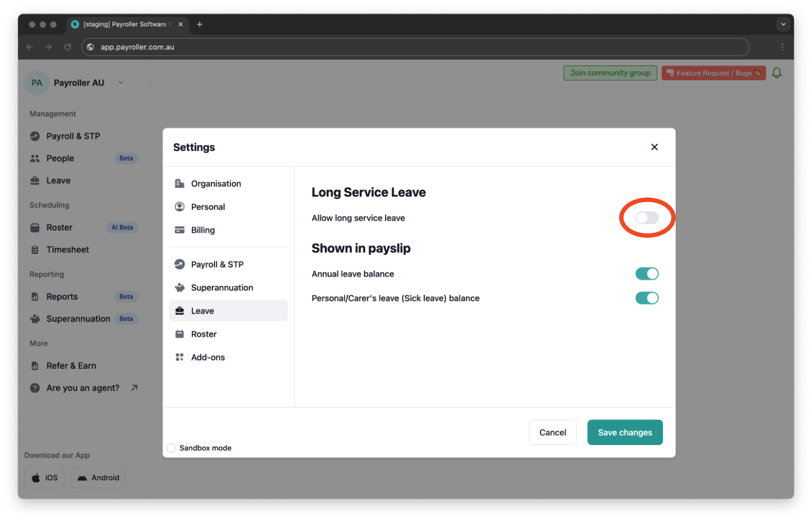Enable the Allow long service leave toggle
The image size is (812, 521).
(x=647, y=218)
